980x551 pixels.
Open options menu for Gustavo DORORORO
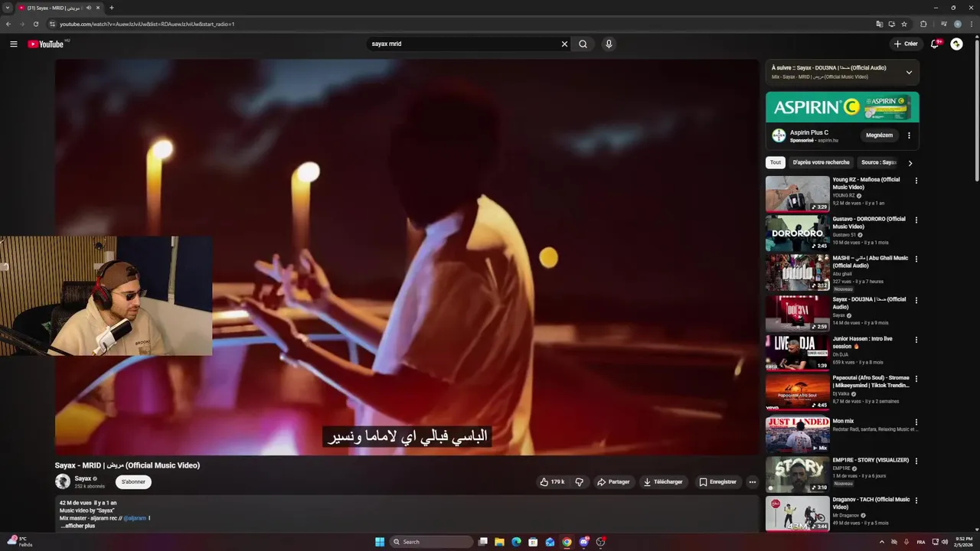pyautogui.click(x=916, y=220)
